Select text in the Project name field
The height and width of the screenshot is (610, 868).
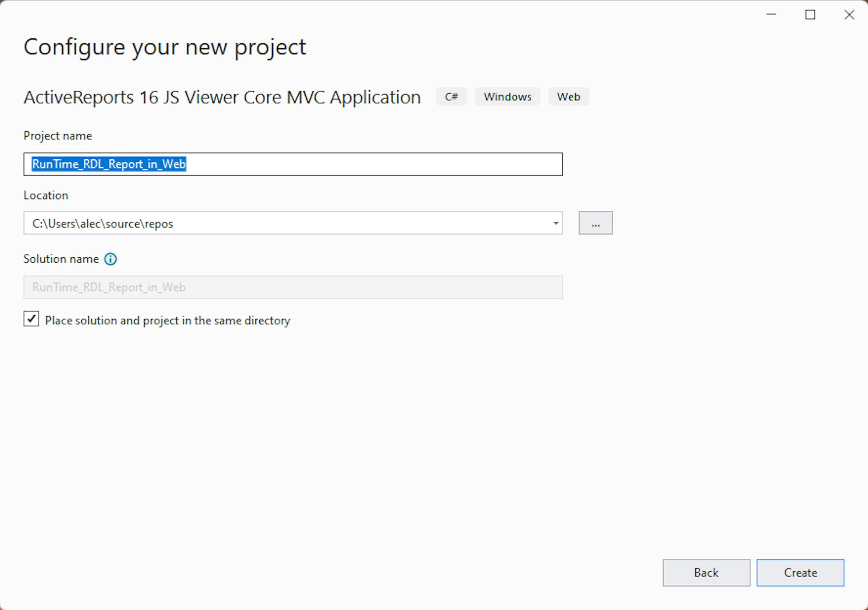pyautogui.click(x=108, y=164)
